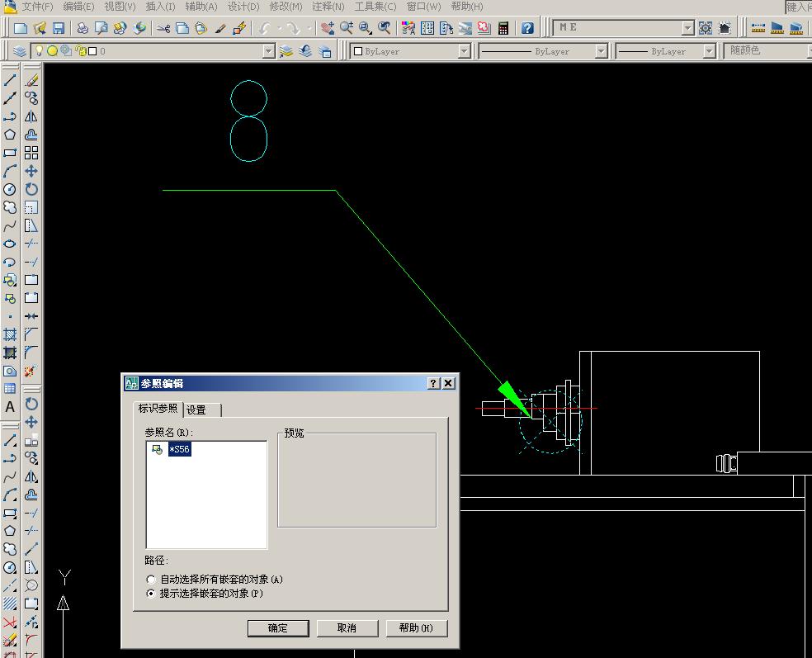This screenshot has height=658, width=812.
Task: Select the Hatch fill tool
Action: 10,334
